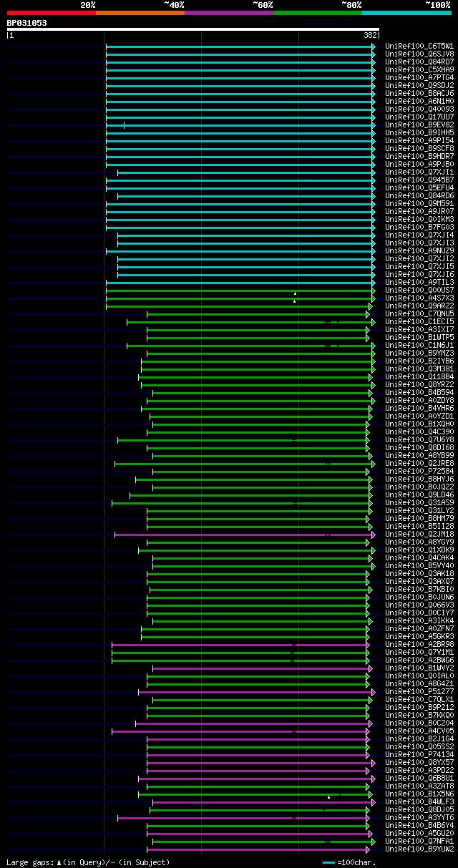This screenshot has width=458, height=868.
Task: Open hit UniRef100_C6T5W1
Action: click(419, 46)
